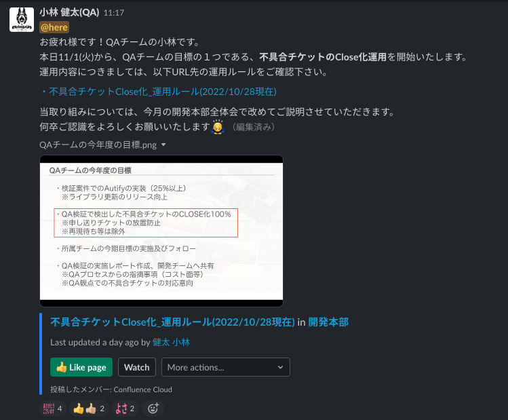Image resolution: width=508 pixels, height=420 pixels.
Task: Toggle the よさ reaction with count 2
Action: coord(125,408)
